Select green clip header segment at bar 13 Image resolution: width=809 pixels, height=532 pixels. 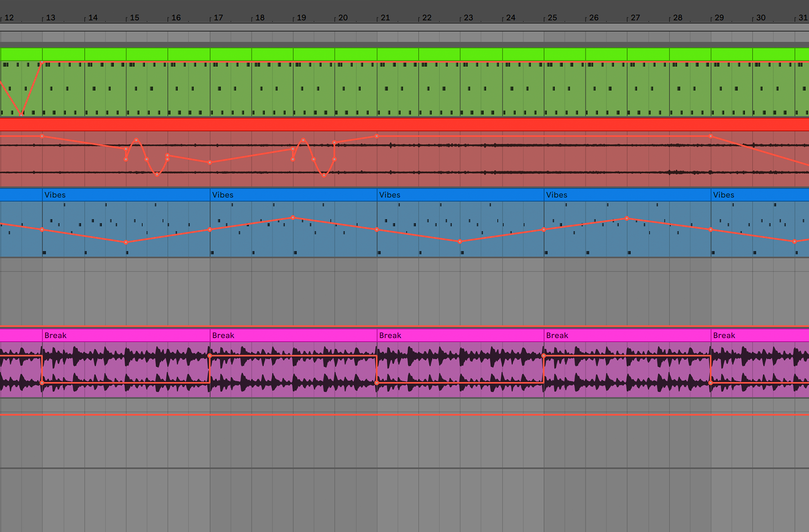point(63,54)
